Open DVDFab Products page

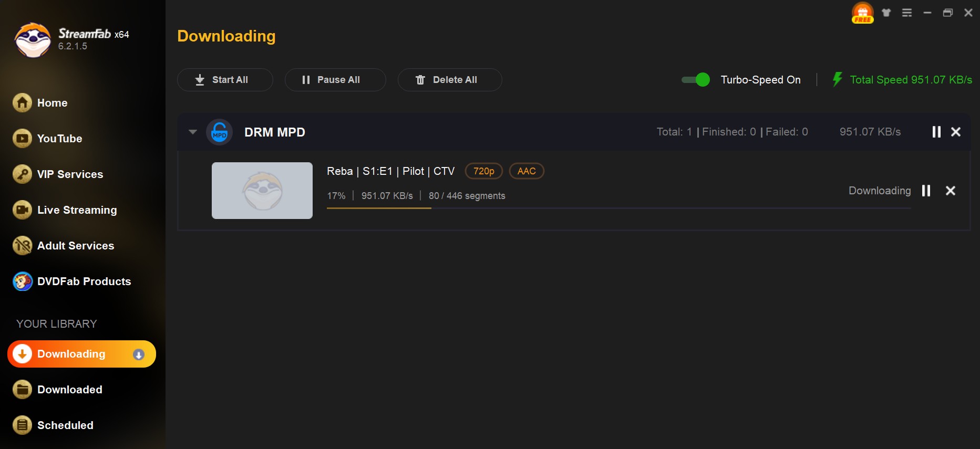click(x=84, y=281)
